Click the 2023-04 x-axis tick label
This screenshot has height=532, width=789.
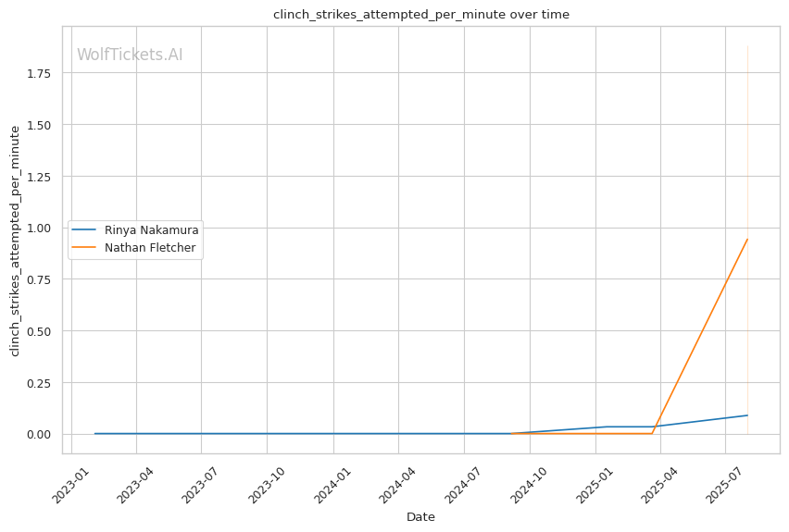[x=135, y=485]
